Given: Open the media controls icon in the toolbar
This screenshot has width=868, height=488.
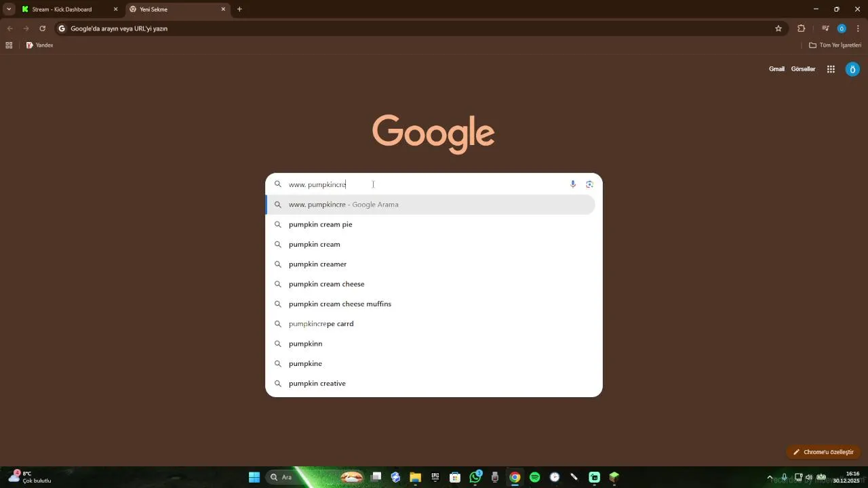Looking at the screenshot, I should [x=825, y=28].
